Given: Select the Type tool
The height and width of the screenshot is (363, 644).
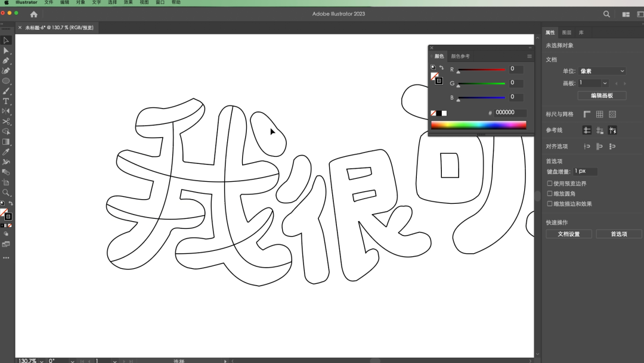Looking at the screenshot, I should (x=6, y=101).
